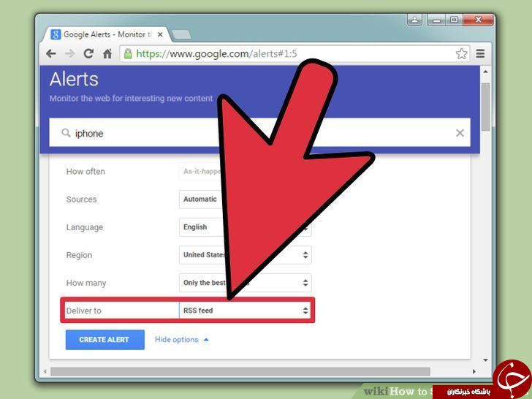This screenshot has height=399, width=532.
Task: Click the browser forward arrow
Action: click(x=70, y=53)
